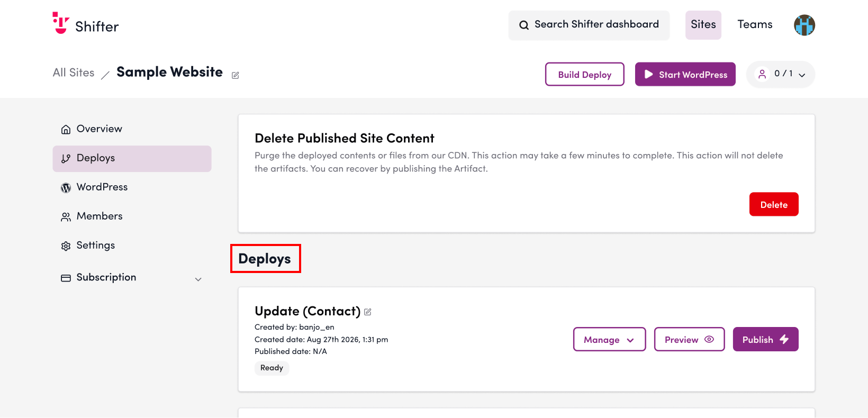The image size is (868, 418).
Task: Expand the Subscription submenu chevron
Action: click(198, 279)
